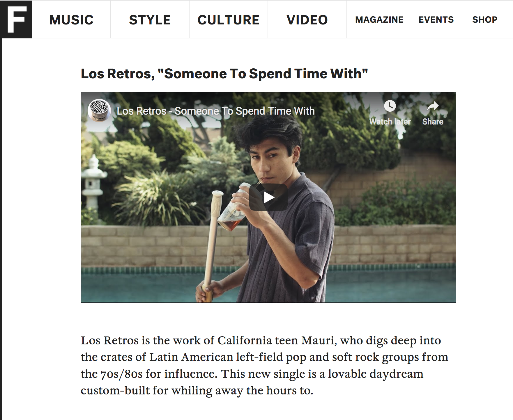Click the Watch later clock icon

390,106
